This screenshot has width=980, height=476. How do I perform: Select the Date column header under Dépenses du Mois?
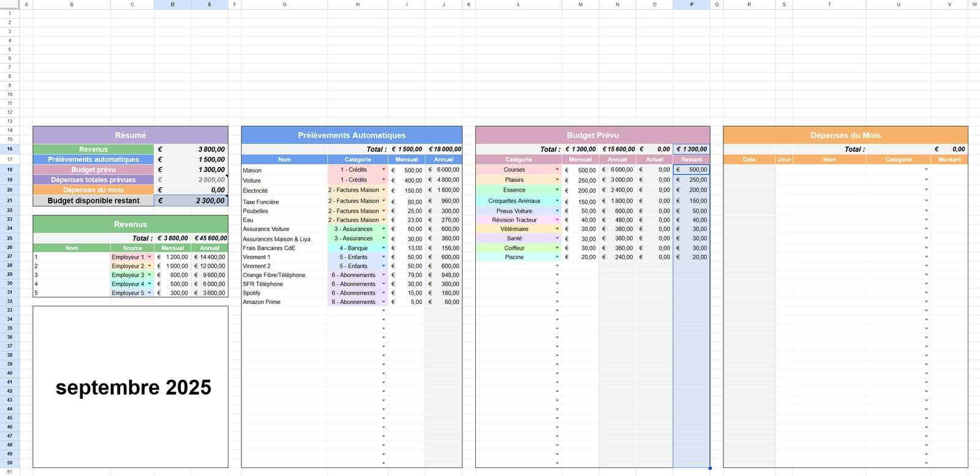point(749,159)
